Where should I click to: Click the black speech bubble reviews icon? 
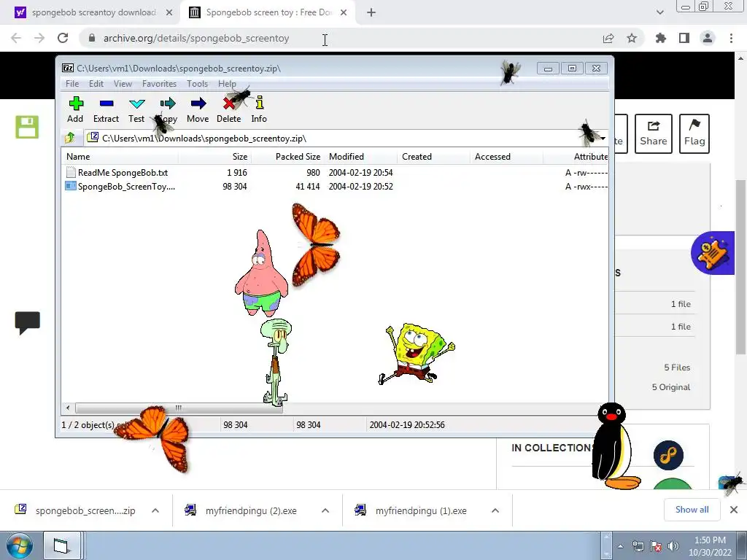tap(28, 323)
